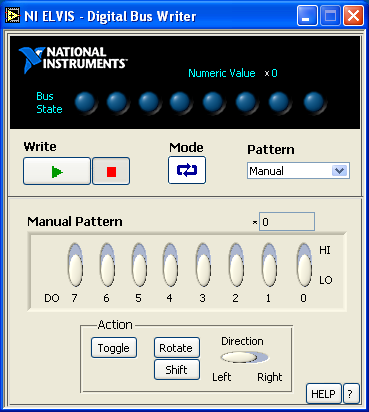Flip the DO 0 switch
Viewport: 369px width, 412px height.
[304, 265]
